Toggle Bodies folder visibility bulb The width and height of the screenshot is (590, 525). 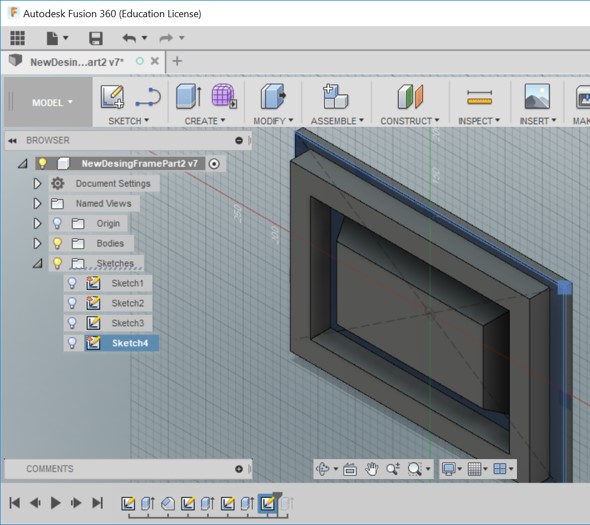click(x=57, y=243)
